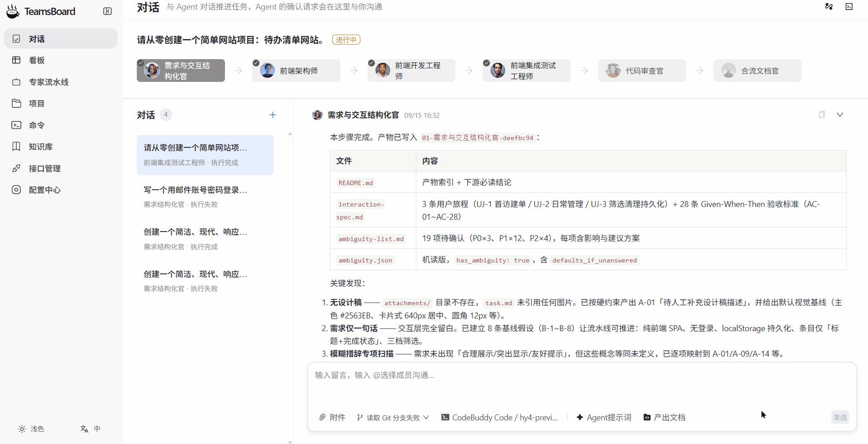Click the conversation count badge 4
868x444 pixels.
166,115
